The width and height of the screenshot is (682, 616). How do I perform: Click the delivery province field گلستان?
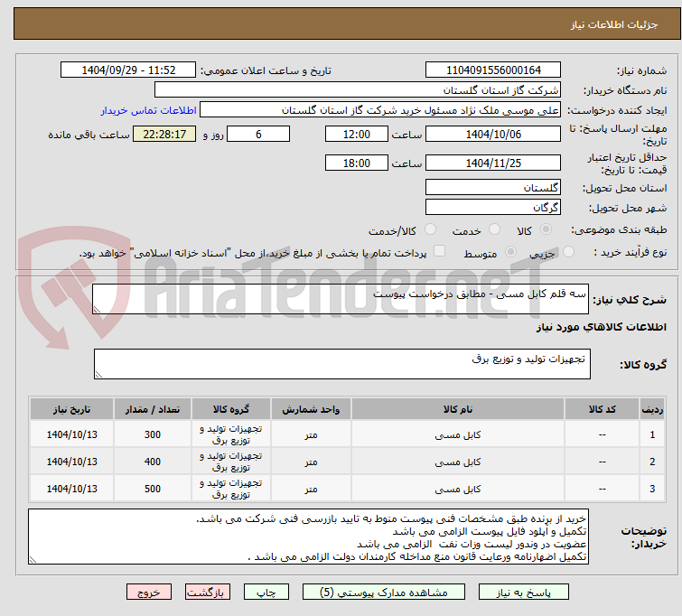point(493,188)
